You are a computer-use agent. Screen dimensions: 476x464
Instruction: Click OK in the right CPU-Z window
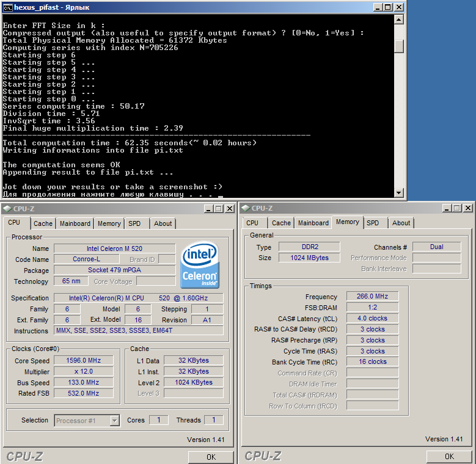pos(449,457)
